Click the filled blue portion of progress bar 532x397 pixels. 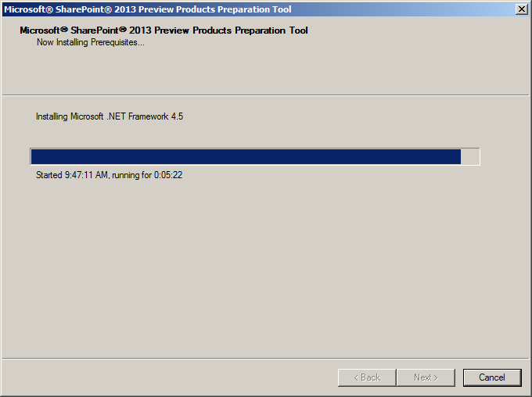point(245,157)
